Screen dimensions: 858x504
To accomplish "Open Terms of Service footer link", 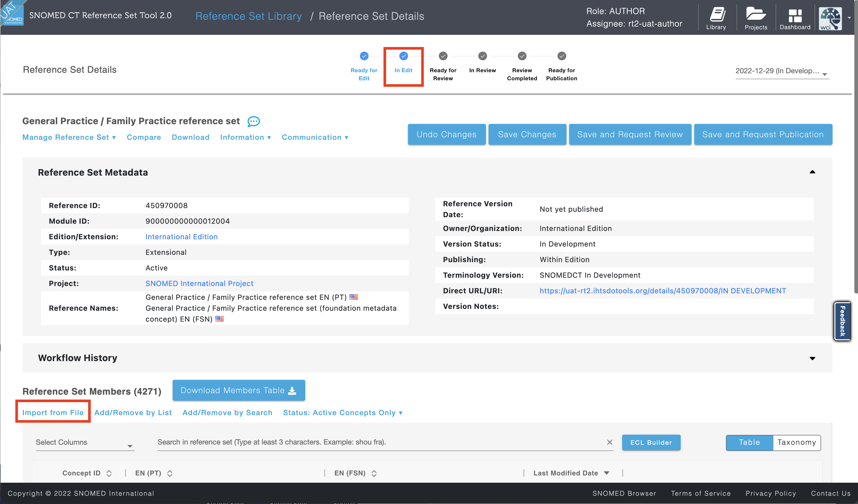I will (x=701, y=493).
